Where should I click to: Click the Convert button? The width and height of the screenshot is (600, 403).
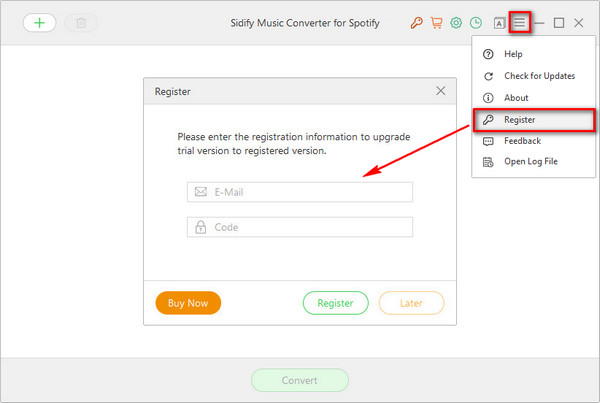tap(300, 380)
